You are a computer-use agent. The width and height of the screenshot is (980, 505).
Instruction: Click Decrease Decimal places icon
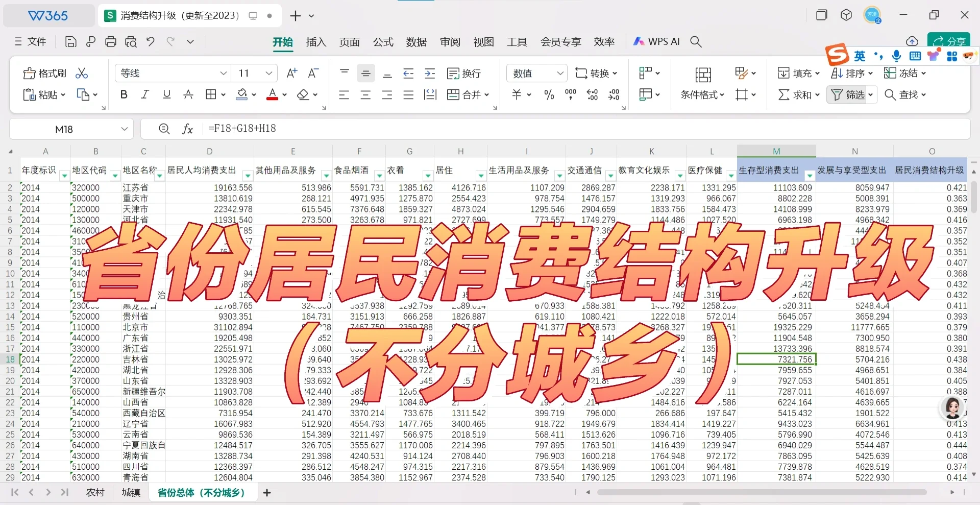pos(614,94)
